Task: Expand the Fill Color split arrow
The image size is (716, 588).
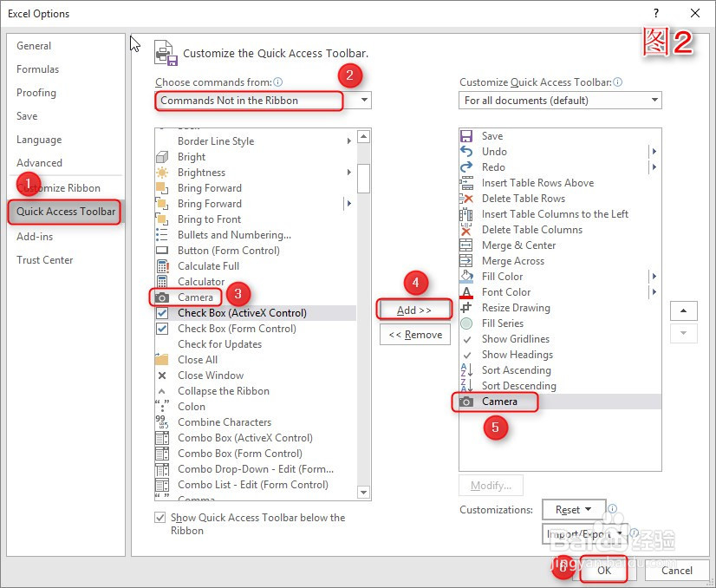Action: click(x=654, y=277)
